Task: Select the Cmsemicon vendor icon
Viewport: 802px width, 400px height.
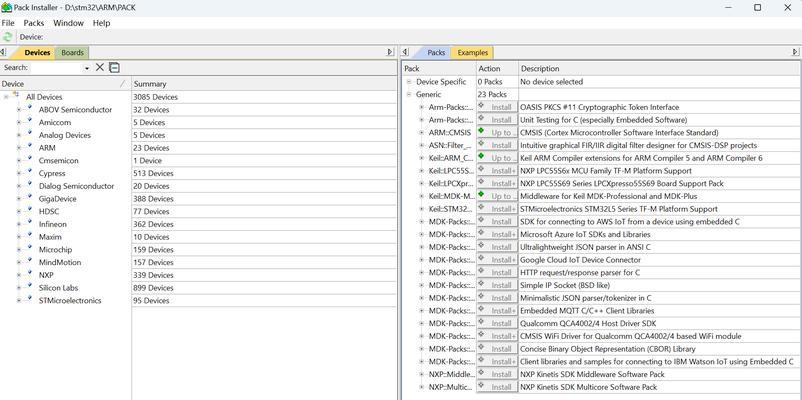Action: pyautogui.click(x=29, y=160)
